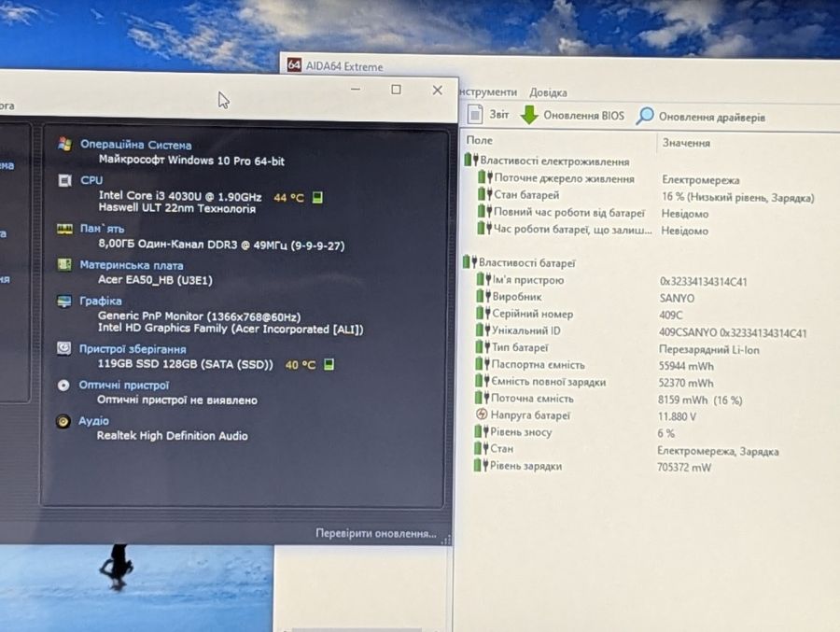Click the Пристрої зберігання drive icon
Screen dimensions: 840x632
click(x=63, y=348)
